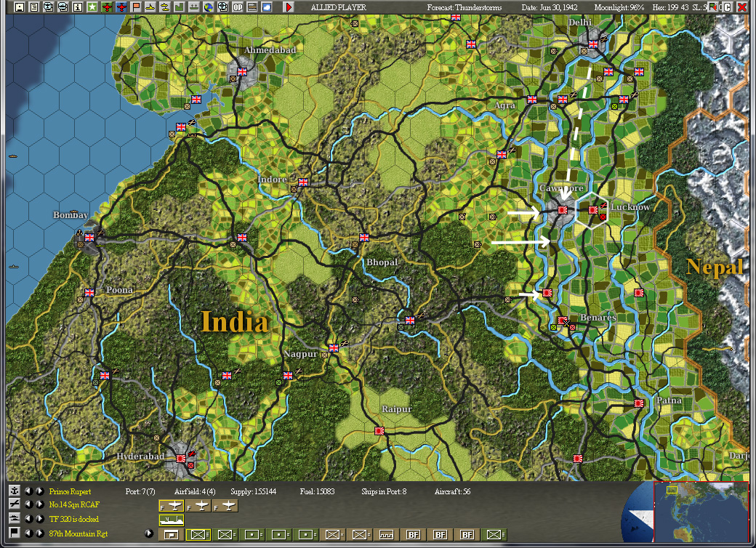The height and width of the screenshot is (548, 756).
Task: Open the 87th Mountain Rgt unit
Action: pyautogui.click(x=78, y=533)
